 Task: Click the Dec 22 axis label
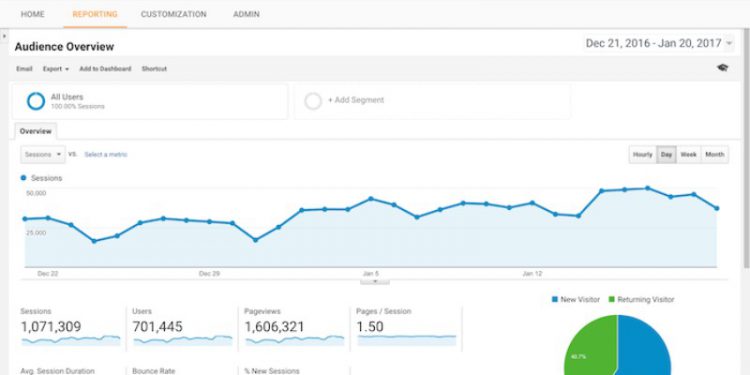click(x=48, y=274)
